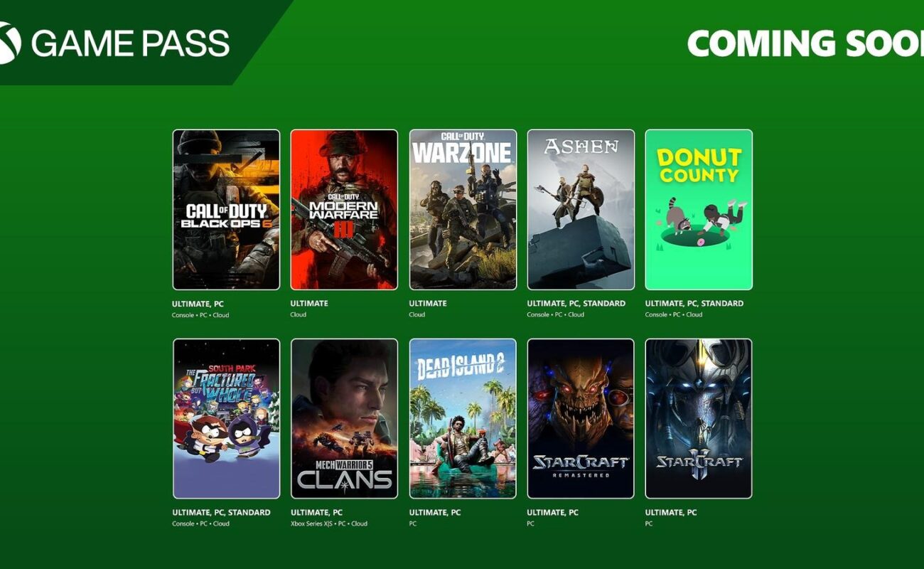Select the Donut County game tile
Image resolution: width=924 pixels, height=569 pixels.
tap(699, 209)
